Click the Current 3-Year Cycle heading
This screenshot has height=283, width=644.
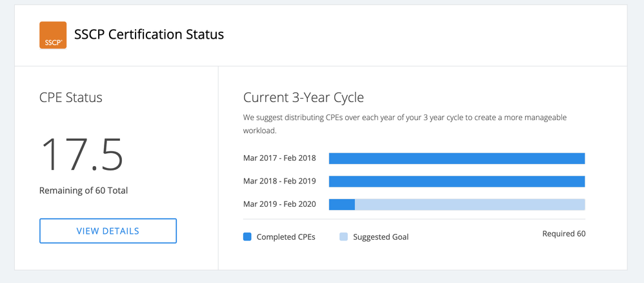point(303,98)
